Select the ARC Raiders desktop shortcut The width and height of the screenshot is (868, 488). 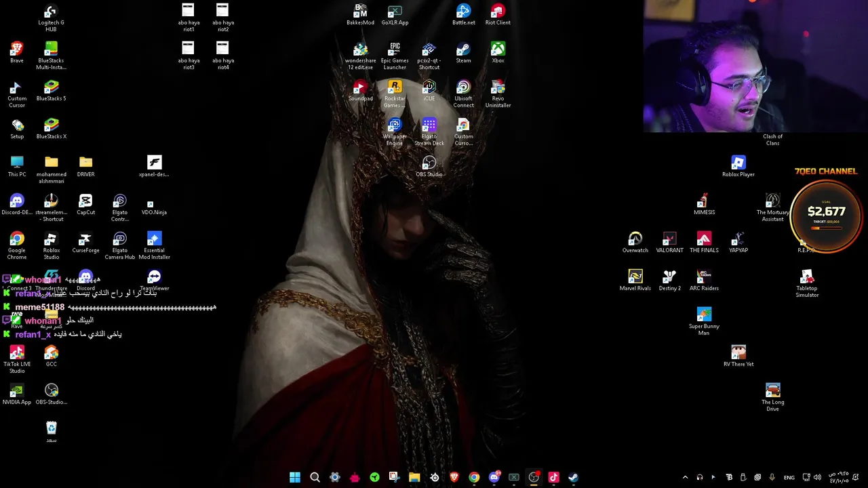pos(704,281)
